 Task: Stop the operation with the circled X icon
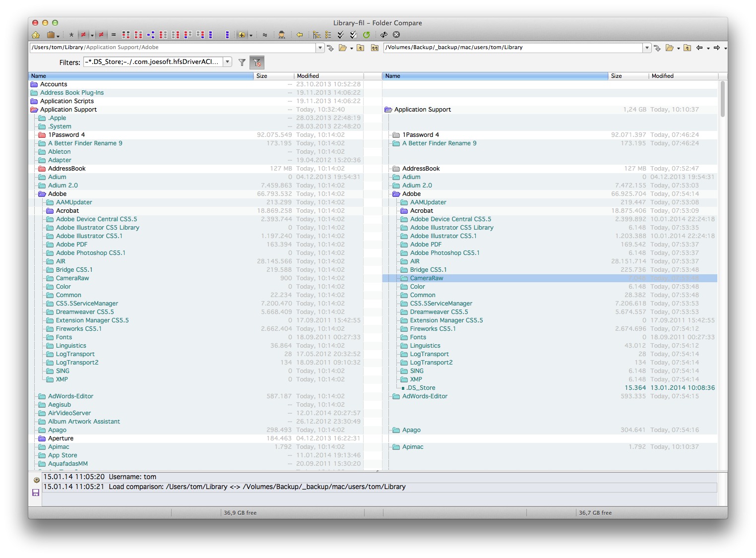tap(396, 35)
